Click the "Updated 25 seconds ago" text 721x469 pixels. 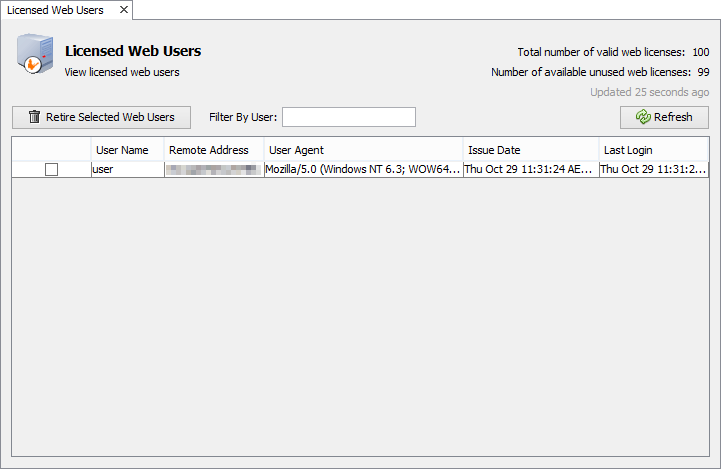(649, 92)
